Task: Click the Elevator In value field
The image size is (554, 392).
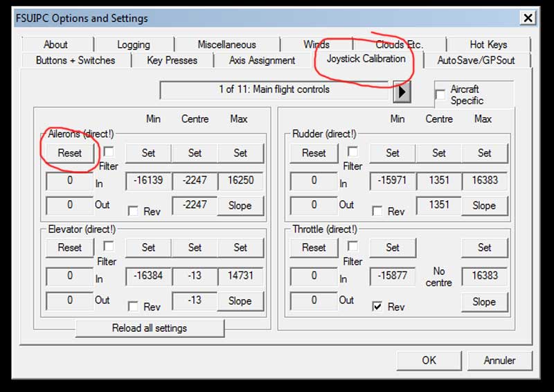Action: point(70,276)
